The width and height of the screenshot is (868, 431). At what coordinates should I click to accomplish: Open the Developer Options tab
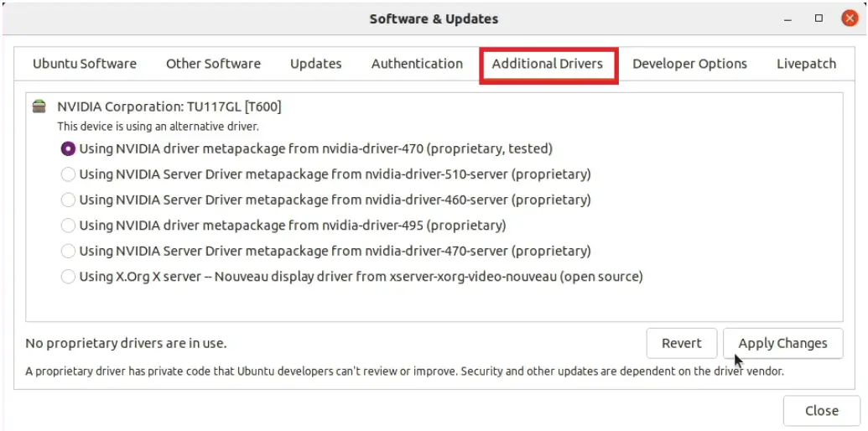click(x=689, y=64)
